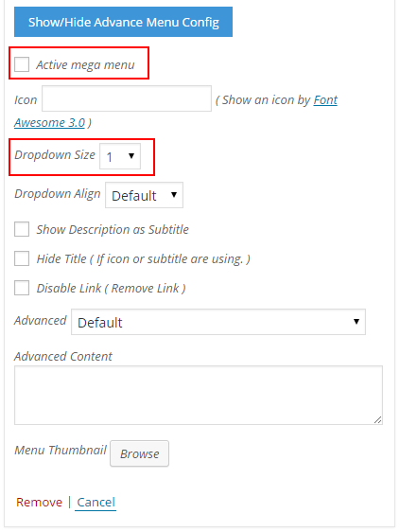
Task: Toggle the Disable Link checkbox
Action: pos(22,288)
